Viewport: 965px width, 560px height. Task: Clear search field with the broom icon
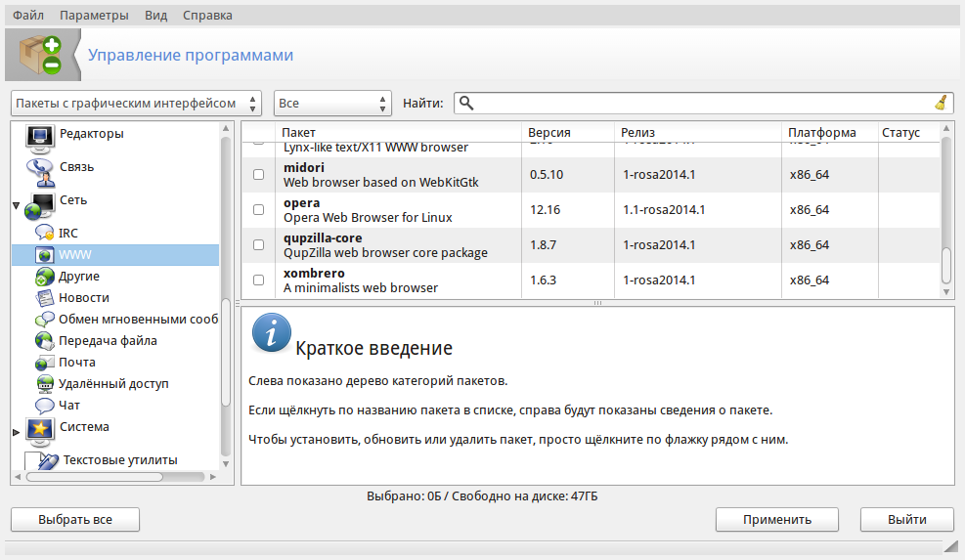(941, 104)
